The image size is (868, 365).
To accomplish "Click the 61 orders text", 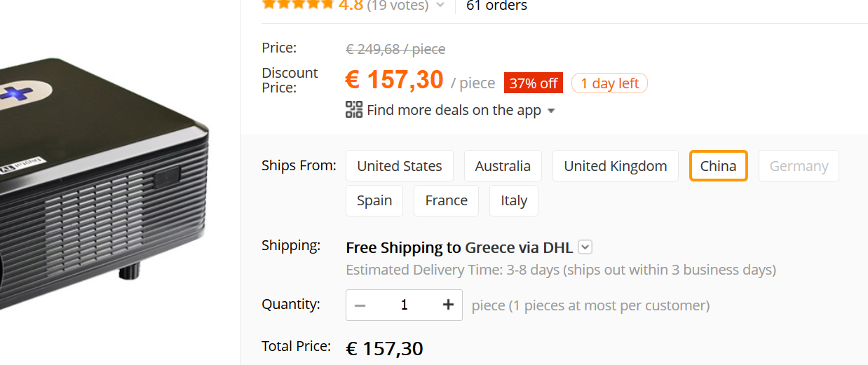I will [x=496, y=6].
